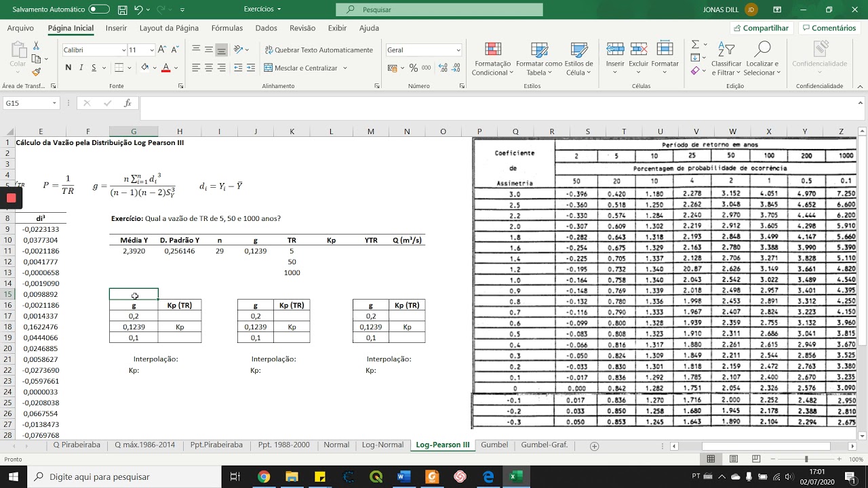Click Mesclar e Centralizar button
868x488 pixels.
(300, 68)
